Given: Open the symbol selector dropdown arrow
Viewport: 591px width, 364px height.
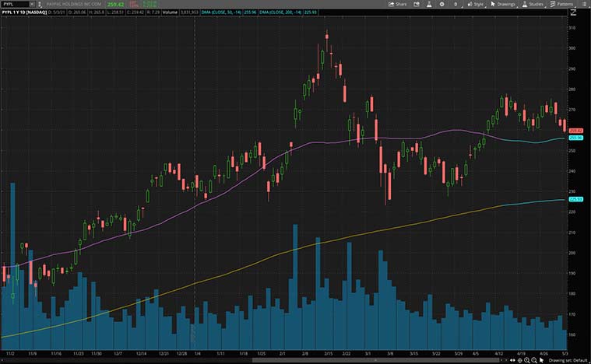Looking at the screenshot, I should (x=32, y=4).
